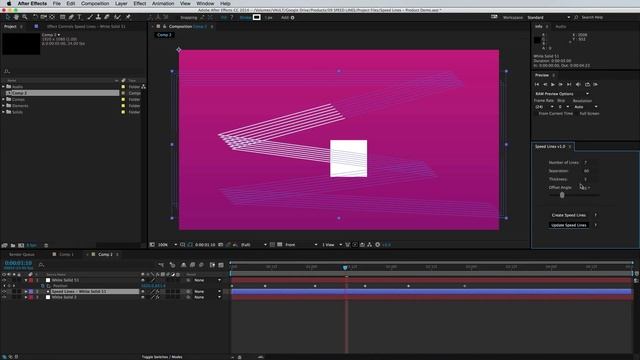
Task: Open the Workspace Standard dropdown
Action: pyautogui.click(x=549, y=18)
